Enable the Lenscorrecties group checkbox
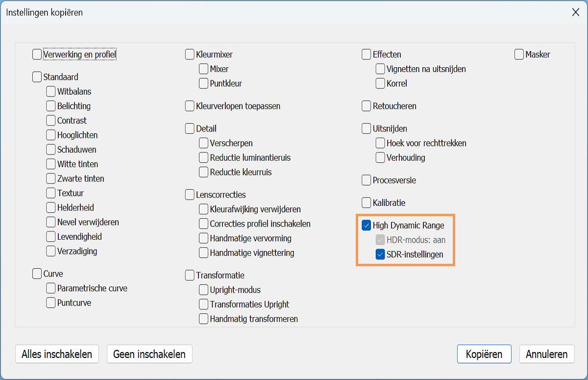 190,195
